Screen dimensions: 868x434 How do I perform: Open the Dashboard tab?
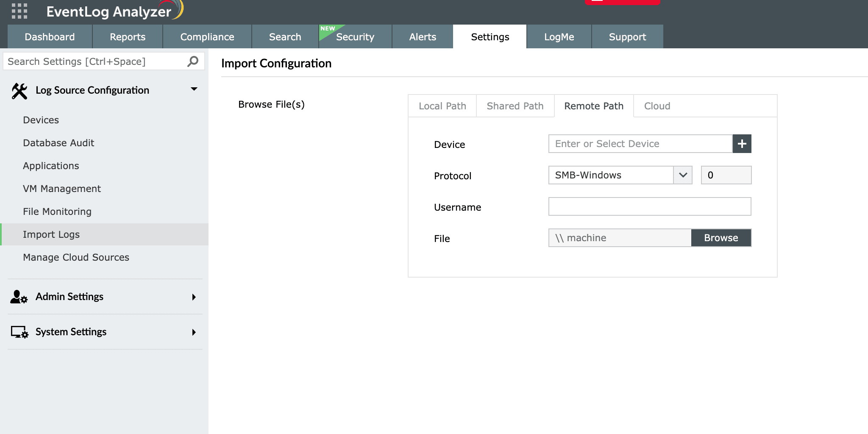pos(50,37)
